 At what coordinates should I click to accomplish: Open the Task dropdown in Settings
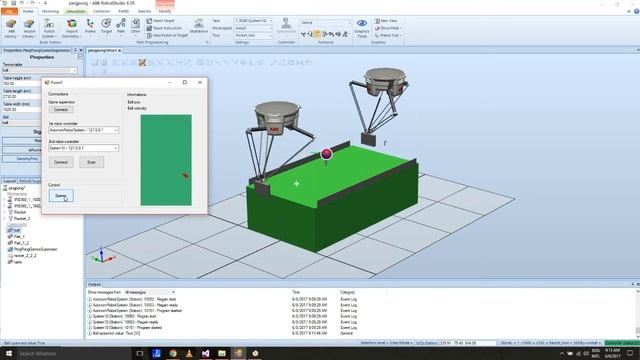point(253,21)
